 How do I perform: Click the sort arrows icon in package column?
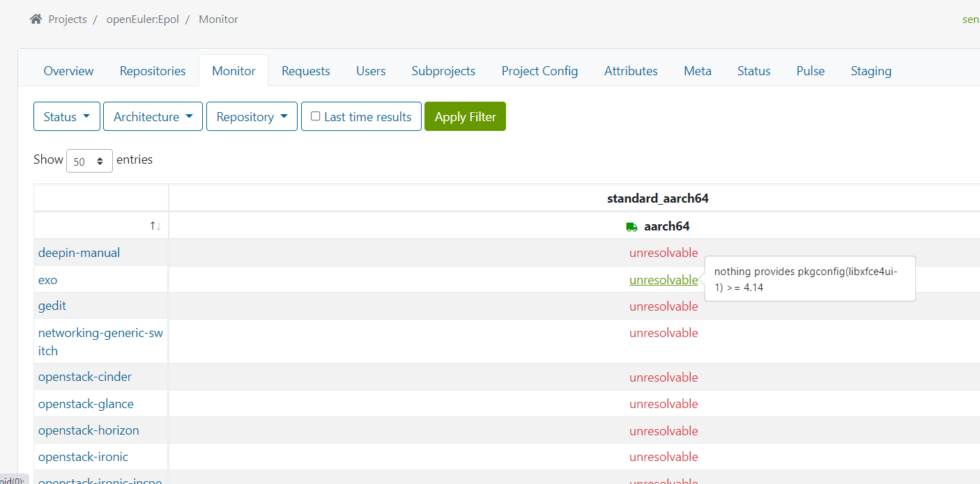click(x=155, y=226)
